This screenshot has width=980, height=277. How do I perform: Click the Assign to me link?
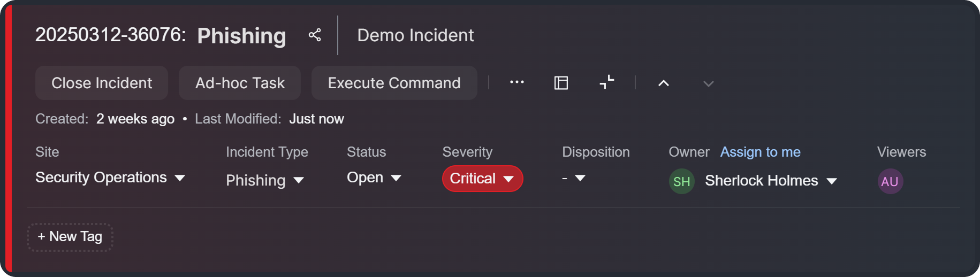(760, 152)
